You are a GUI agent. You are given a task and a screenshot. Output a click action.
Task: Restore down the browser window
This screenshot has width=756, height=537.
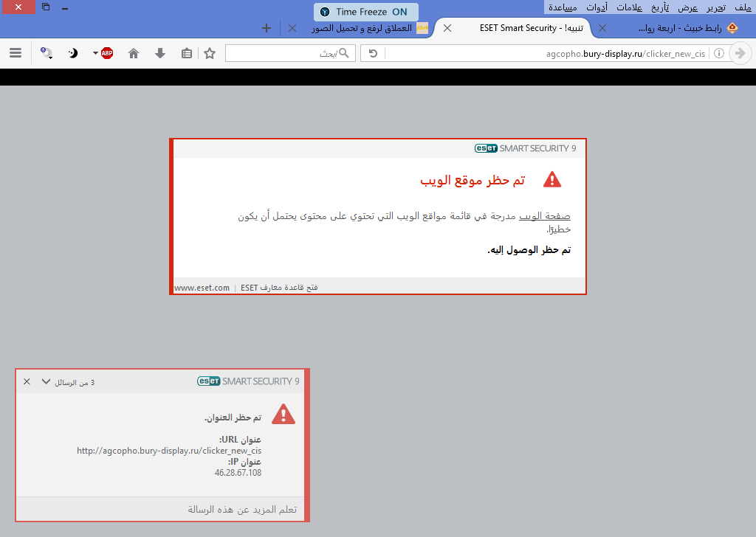coord(46,7)
